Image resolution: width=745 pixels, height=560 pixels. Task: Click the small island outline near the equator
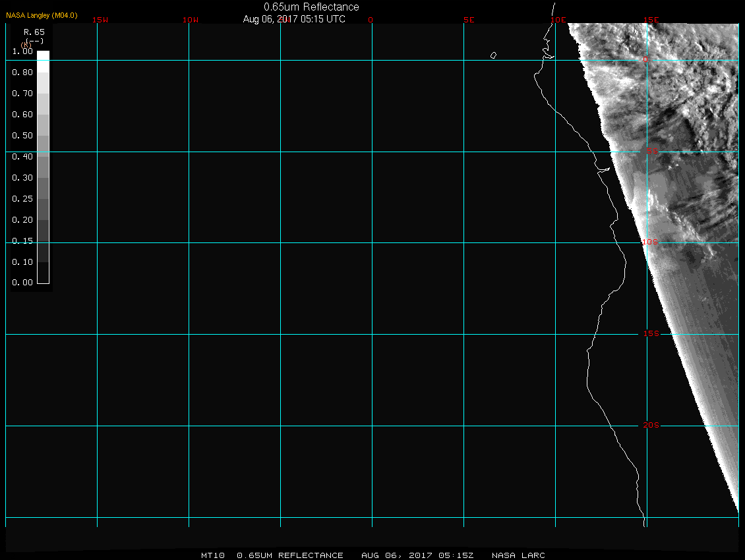(x=493, y=55)
